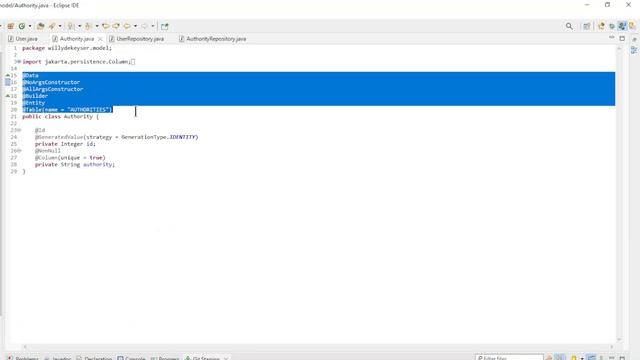This screenshot has width=640, height=360.
Task: Click the collapsed imports placeholder box
Action: (133, 62)
